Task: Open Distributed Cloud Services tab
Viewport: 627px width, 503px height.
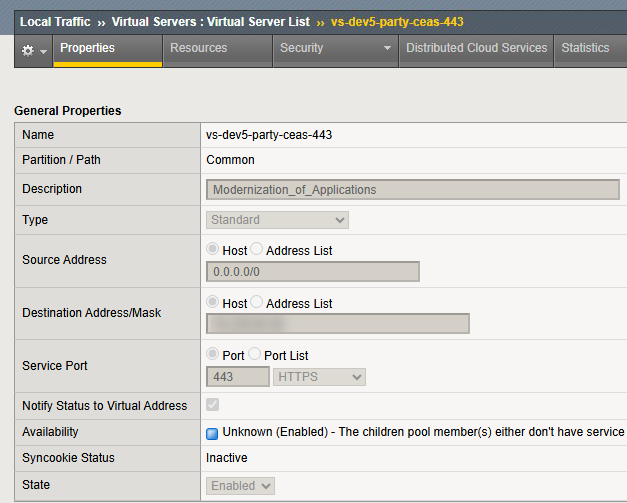Action: click(476, 48)
